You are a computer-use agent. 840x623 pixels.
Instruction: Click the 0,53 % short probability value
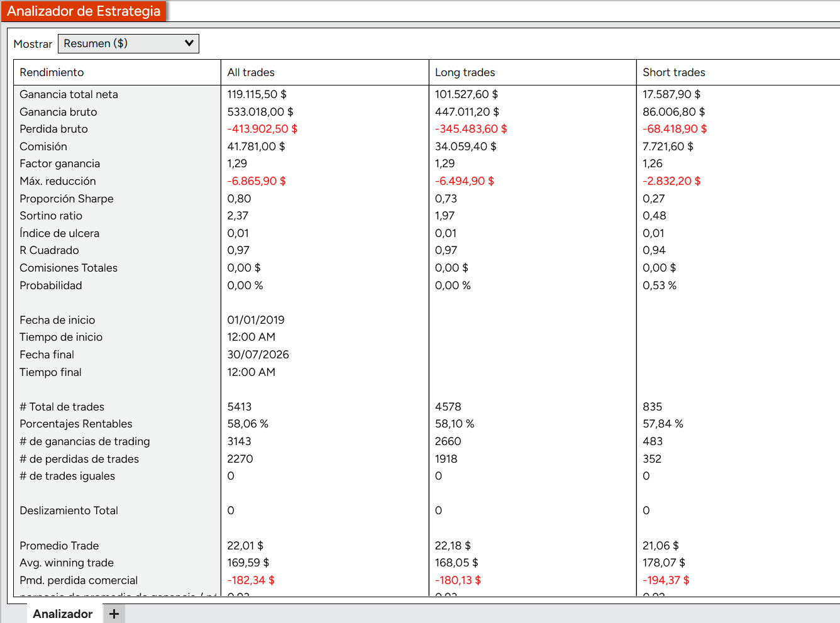[x=659, y=285]
